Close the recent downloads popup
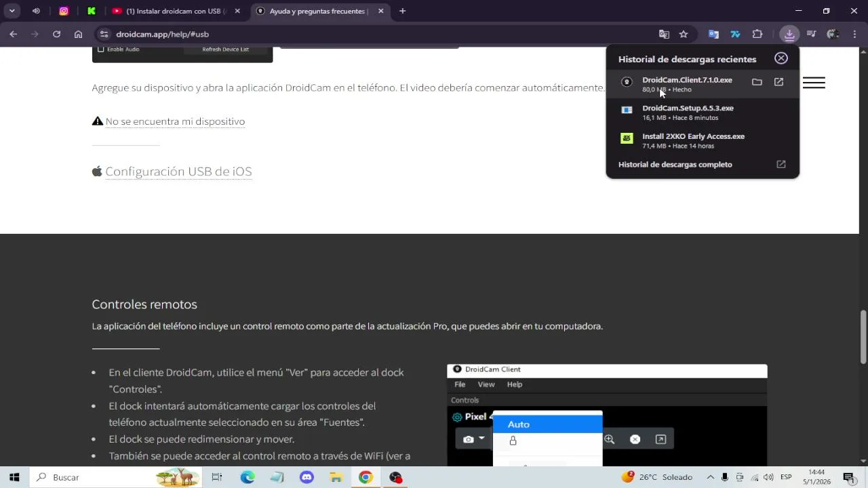Viewport: 868px width, 488px height. tap(781, 58)
